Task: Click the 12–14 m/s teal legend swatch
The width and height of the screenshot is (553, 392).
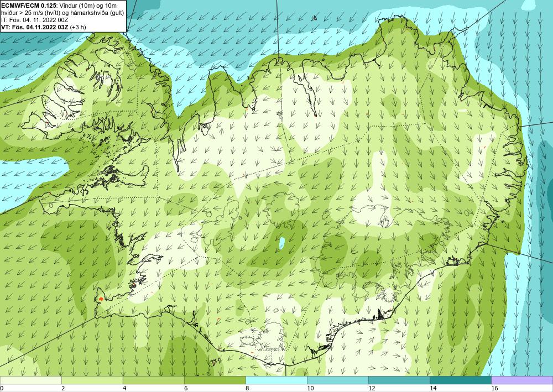Action: click(399, 380)
